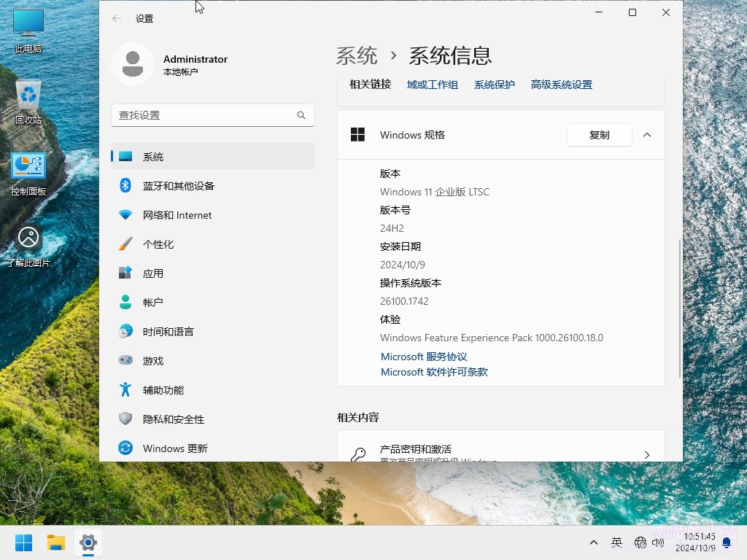
Task: Click the accessibility figure icon
Action: 125,389
